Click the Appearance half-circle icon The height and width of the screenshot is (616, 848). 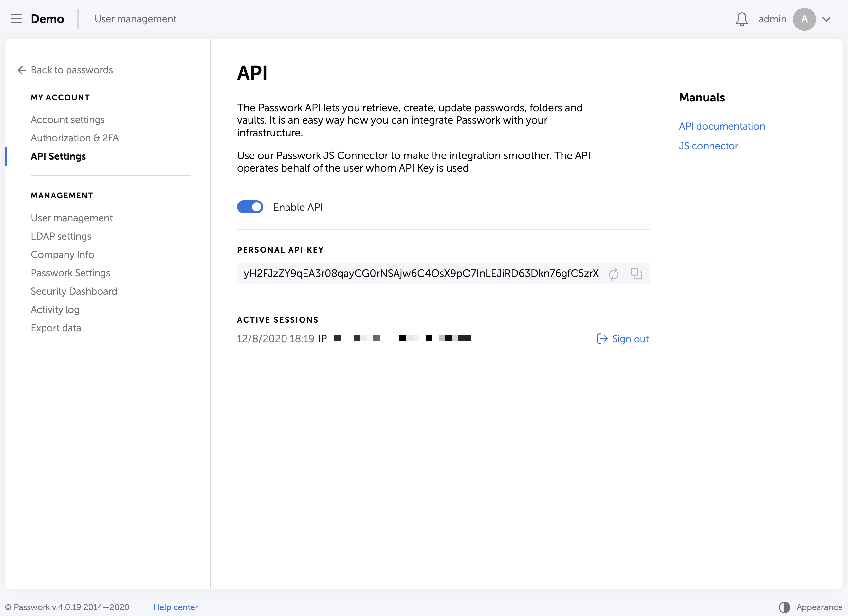coord(784,607)
